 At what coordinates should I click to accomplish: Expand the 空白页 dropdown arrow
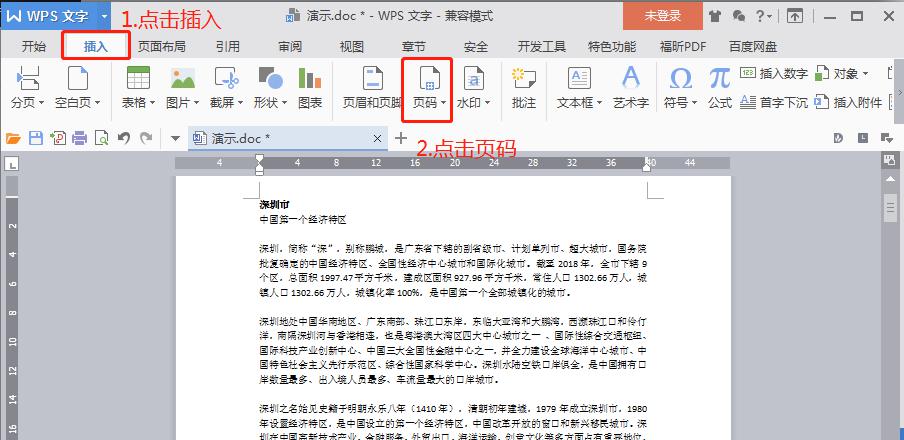tap(97, 103)
